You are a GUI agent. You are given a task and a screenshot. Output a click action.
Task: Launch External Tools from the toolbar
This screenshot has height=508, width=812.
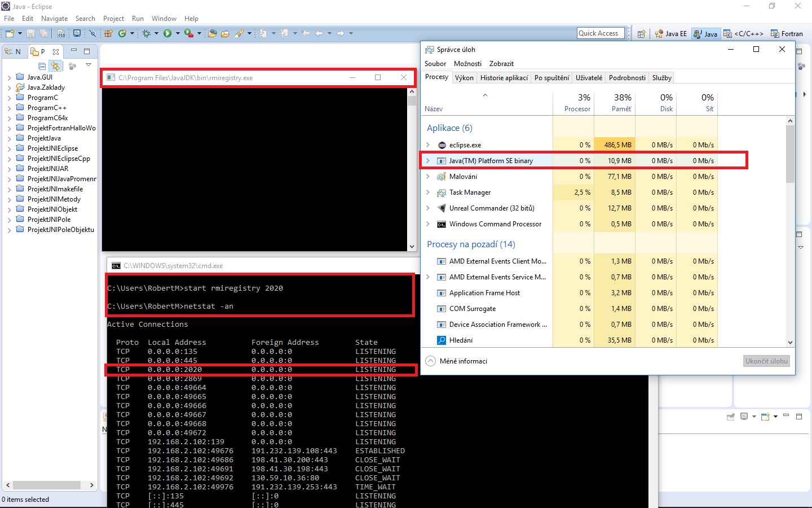click(x=188, y=33)
